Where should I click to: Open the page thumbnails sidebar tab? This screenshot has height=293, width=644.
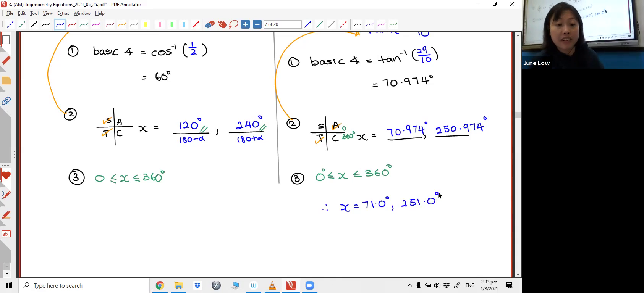coord(6,40)
